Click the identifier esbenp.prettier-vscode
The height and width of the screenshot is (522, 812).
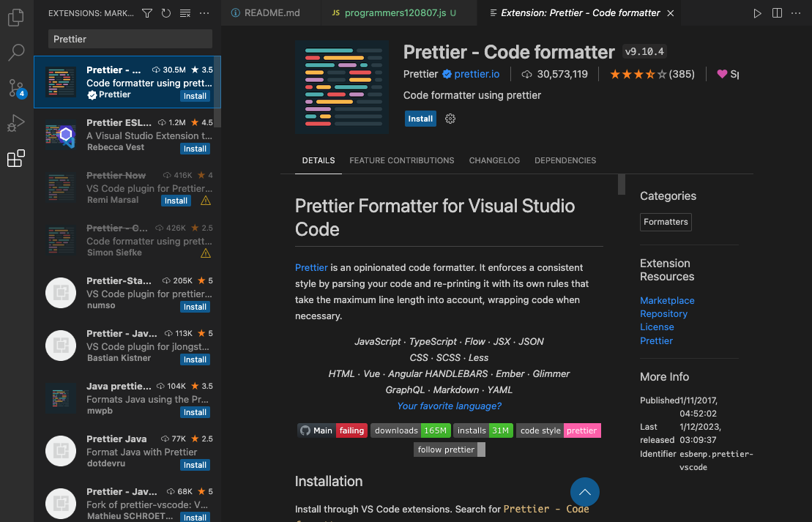[x=715, y=461]
